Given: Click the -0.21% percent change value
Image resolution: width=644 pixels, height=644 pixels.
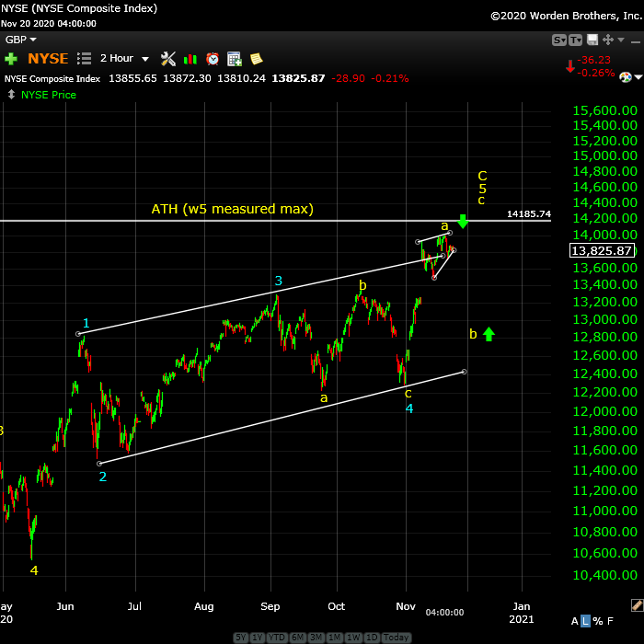Looking at the screenshot, I should pyautogui.click(x=390, y=78).
